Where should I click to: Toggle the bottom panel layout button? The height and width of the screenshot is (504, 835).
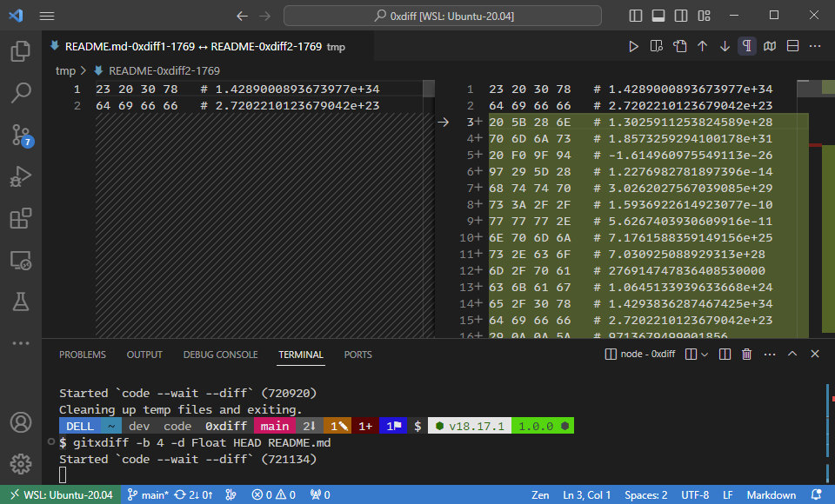coord(658,16)
